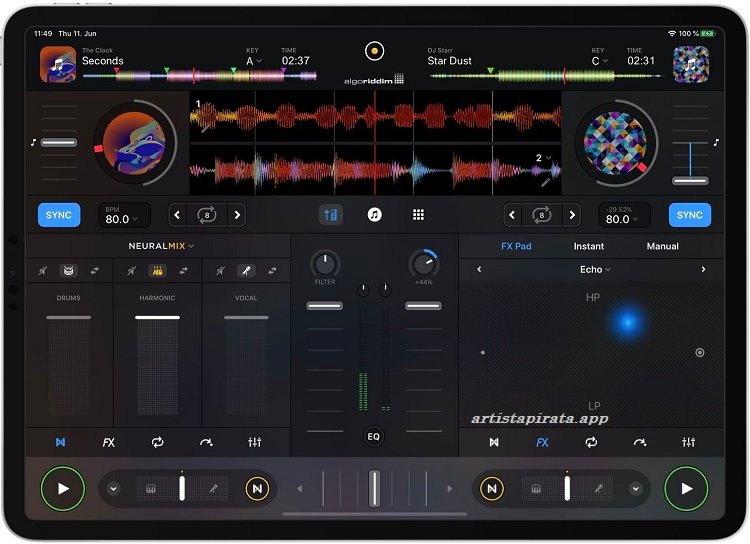
Task: Switch to the Instant tab
Action: [588, 246]
